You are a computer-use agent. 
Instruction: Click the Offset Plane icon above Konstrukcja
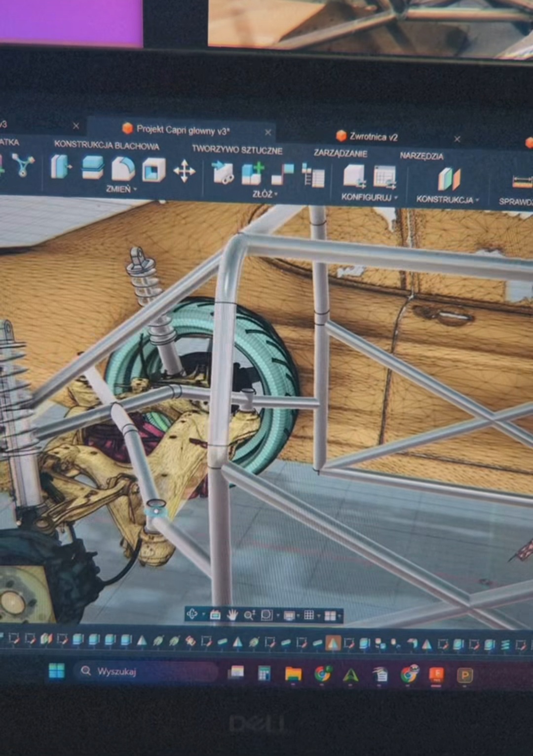449,179
